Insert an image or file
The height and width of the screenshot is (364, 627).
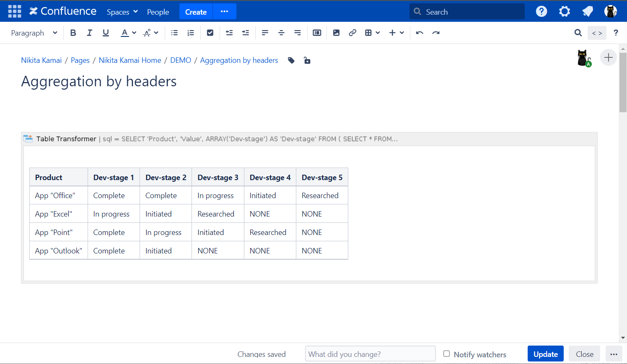tap(336, 33)
